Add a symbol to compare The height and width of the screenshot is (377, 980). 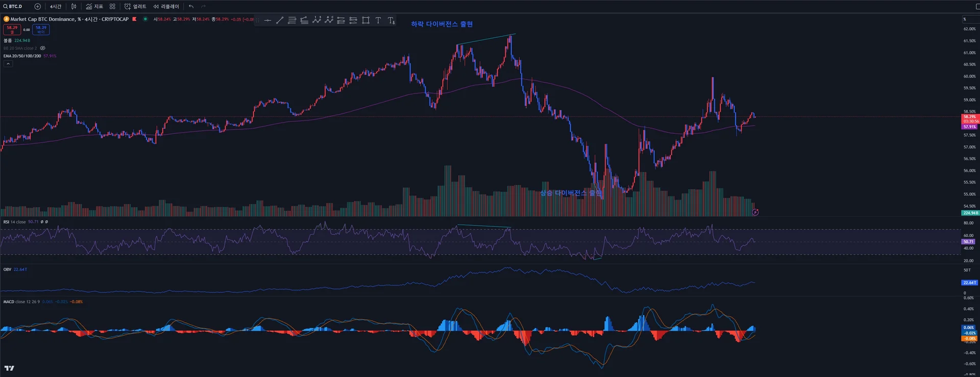tap(37, 7)
